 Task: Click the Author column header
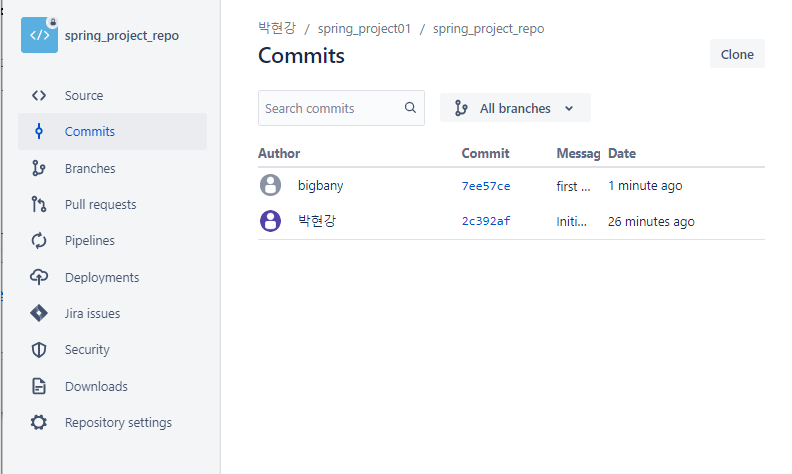click(279, 153)
